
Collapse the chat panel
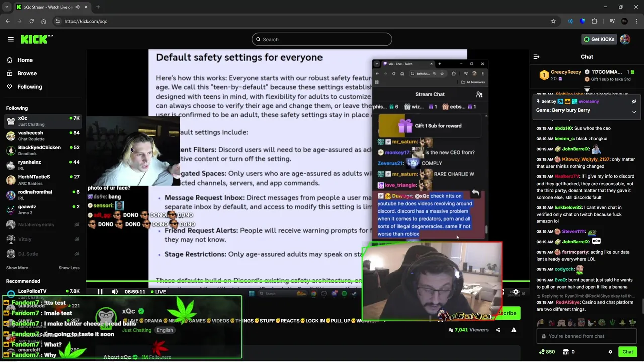[x=536, y=57]
